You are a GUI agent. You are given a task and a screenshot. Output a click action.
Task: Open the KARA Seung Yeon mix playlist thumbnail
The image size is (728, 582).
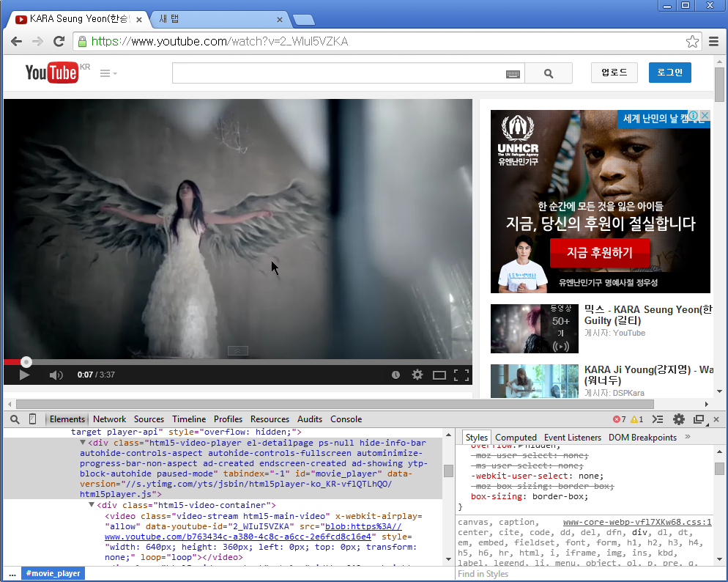(535, 328)
